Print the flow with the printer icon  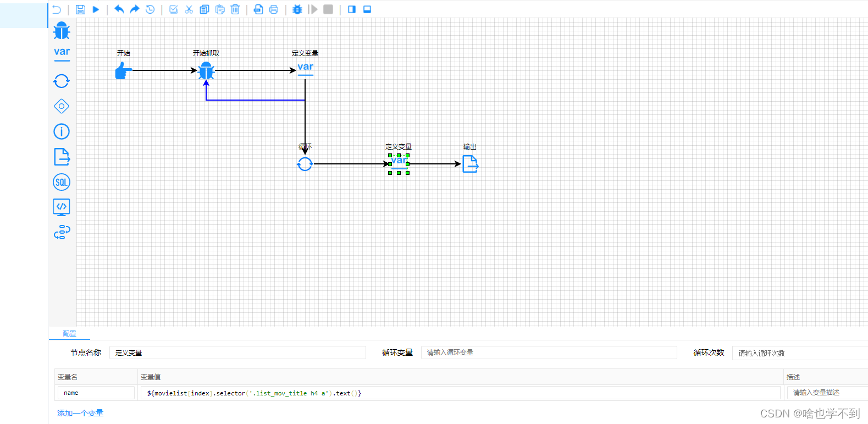pyautogui.click(x=274, y=9)
